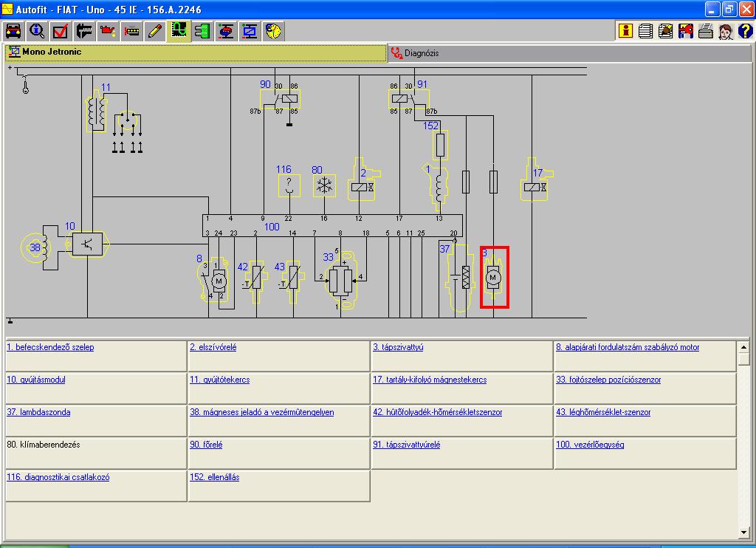Viewport: 756px width, 548px height.
Task: Open the floppy disk with key icon
Action: point(686,31)
